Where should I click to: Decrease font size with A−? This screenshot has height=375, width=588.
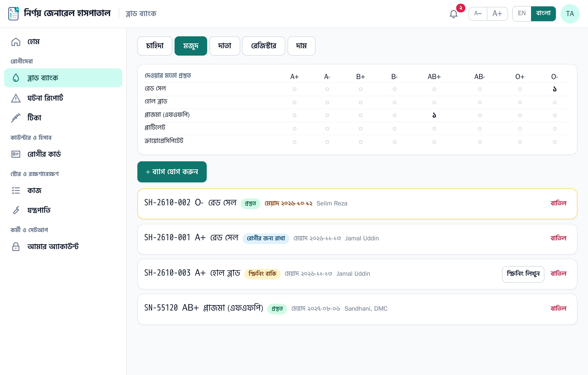478,14
